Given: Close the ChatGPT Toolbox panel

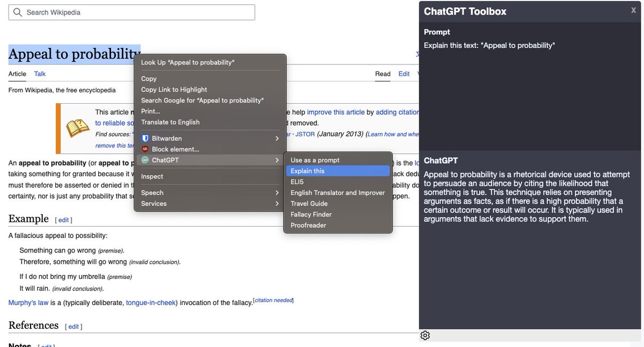Looking at the screenshot, I should [633, 10].
